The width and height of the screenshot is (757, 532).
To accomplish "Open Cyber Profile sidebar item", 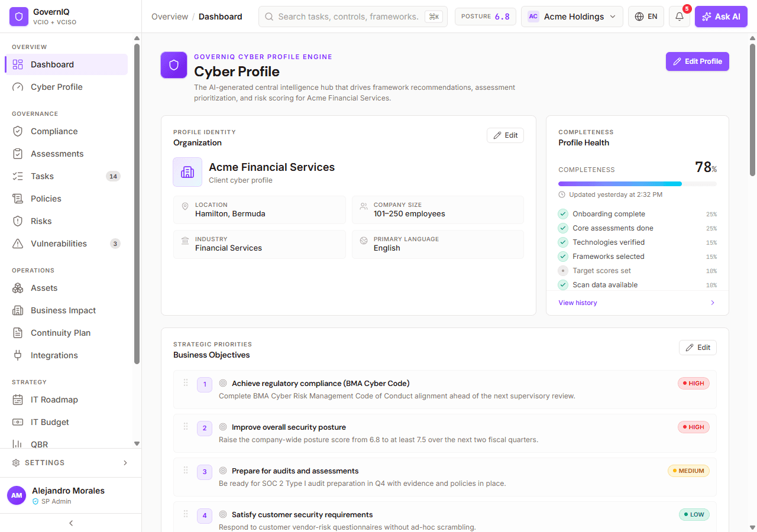I will (66, 87).
